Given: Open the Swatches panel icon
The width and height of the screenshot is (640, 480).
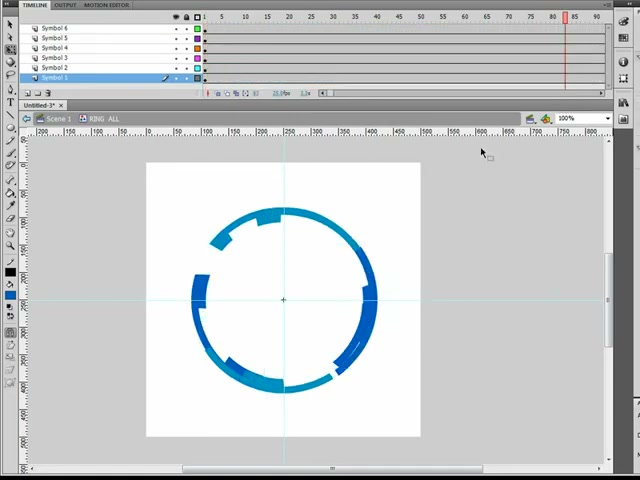Looking at the screenshot, I should click(623, 38).
